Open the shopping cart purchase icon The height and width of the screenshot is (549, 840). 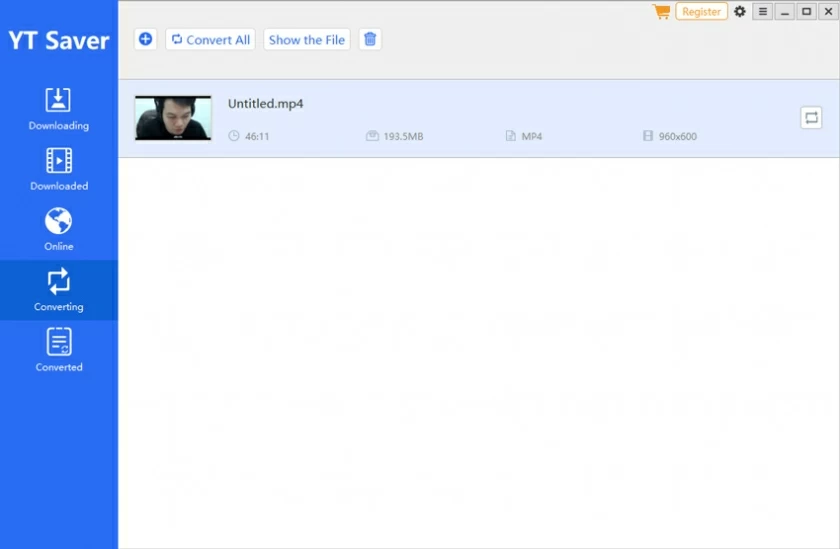click(x=661, y=11)
